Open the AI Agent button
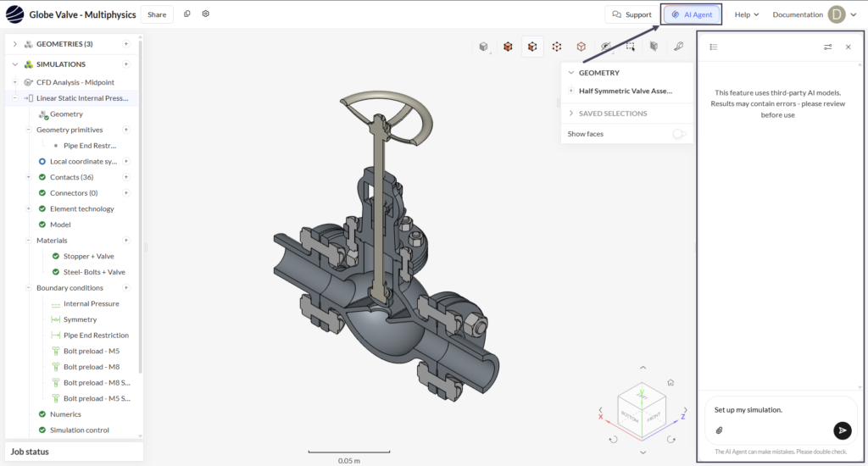 (692, 14)
